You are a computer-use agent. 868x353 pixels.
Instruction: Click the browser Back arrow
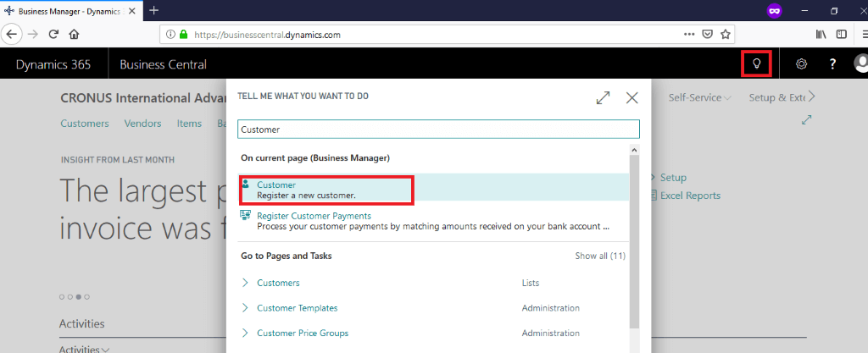11,34
